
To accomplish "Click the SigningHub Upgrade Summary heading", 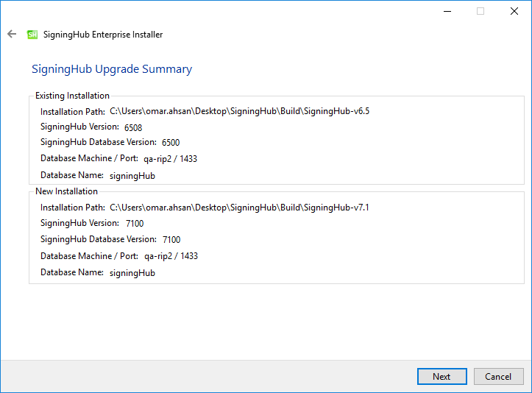I will click(x=112, y=69).
